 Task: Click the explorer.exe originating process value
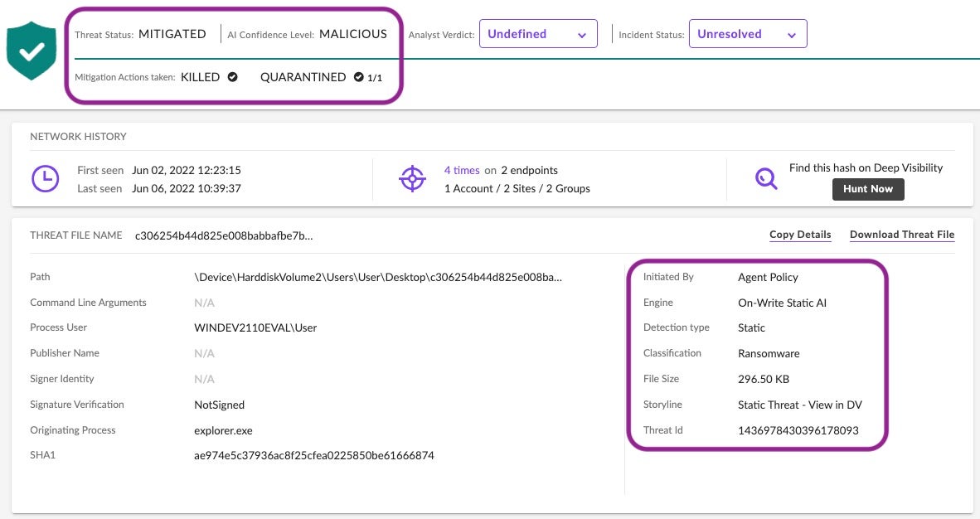coord(223,430)
